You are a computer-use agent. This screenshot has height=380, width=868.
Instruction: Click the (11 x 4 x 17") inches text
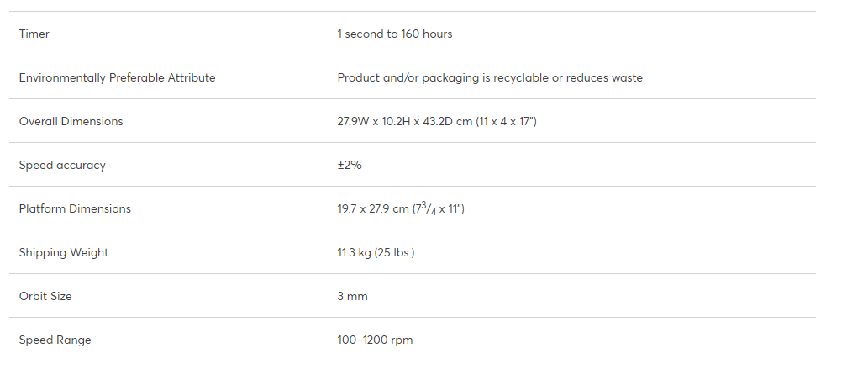(x=506, y=121)
